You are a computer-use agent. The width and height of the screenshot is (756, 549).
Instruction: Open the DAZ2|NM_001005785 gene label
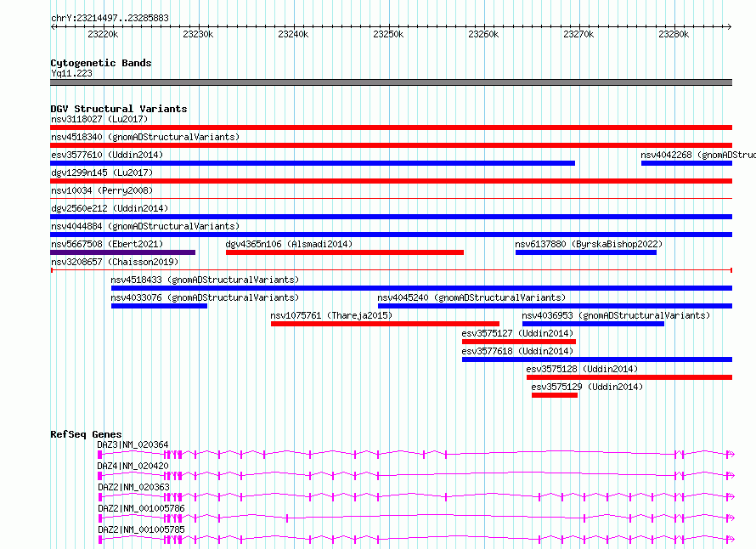tap(141, 529)
